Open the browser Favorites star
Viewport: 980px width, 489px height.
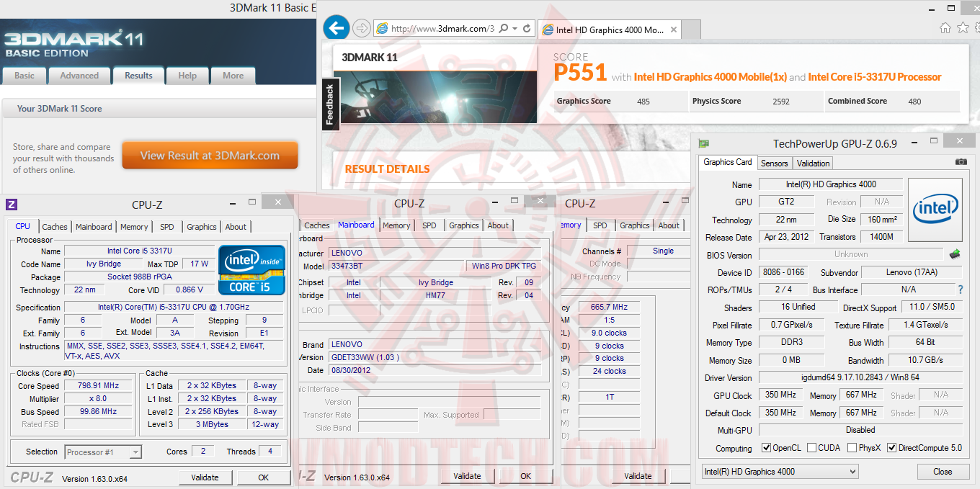click(963, 28)
